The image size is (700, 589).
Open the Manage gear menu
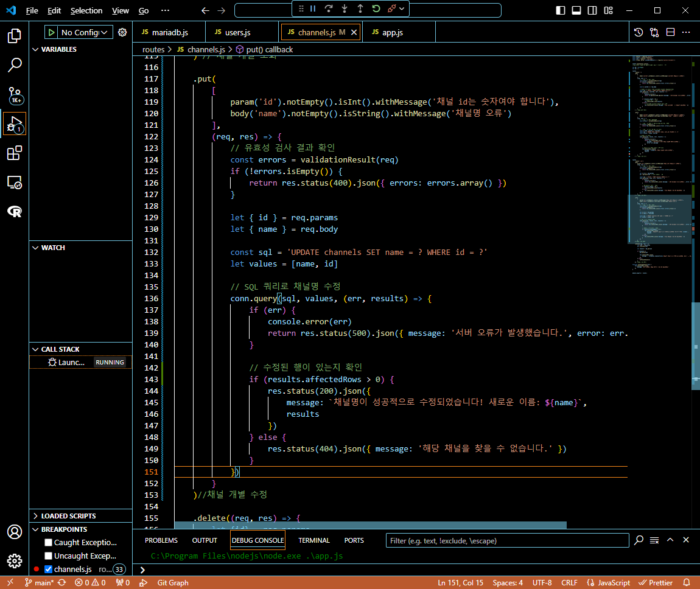coord(14,561)
